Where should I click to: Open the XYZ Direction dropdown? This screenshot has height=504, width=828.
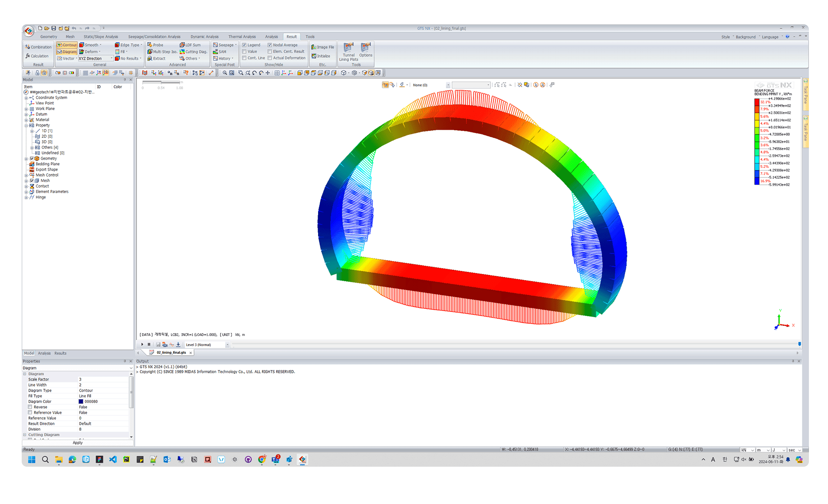pyautogui.click(x=95, y=59)
